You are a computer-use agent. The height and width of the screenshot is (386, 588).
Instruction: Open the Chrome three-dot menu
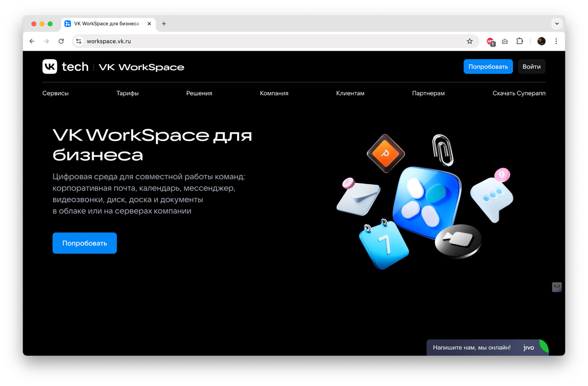coord(556,41)
